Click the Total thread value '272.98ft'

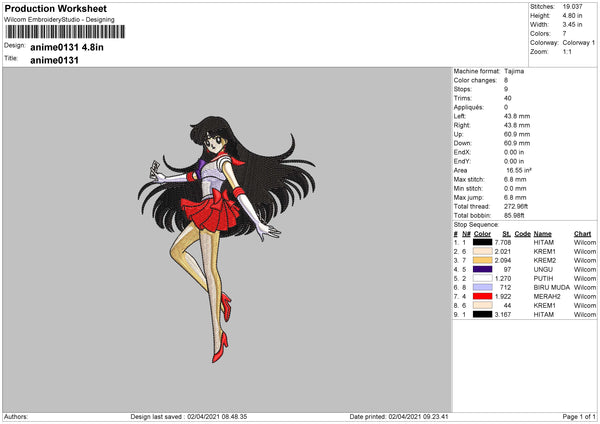(515, 206)
